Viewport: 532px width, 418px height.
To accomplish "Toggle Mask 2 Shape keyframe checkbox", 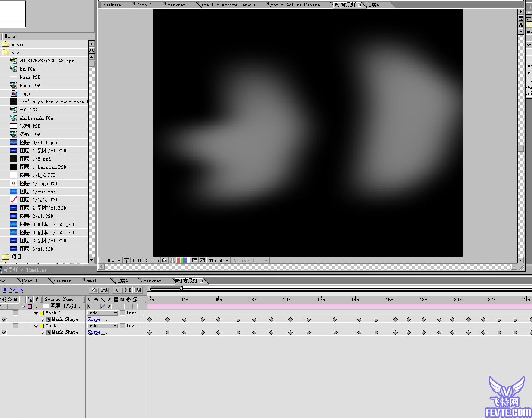I will pos(4,332).
